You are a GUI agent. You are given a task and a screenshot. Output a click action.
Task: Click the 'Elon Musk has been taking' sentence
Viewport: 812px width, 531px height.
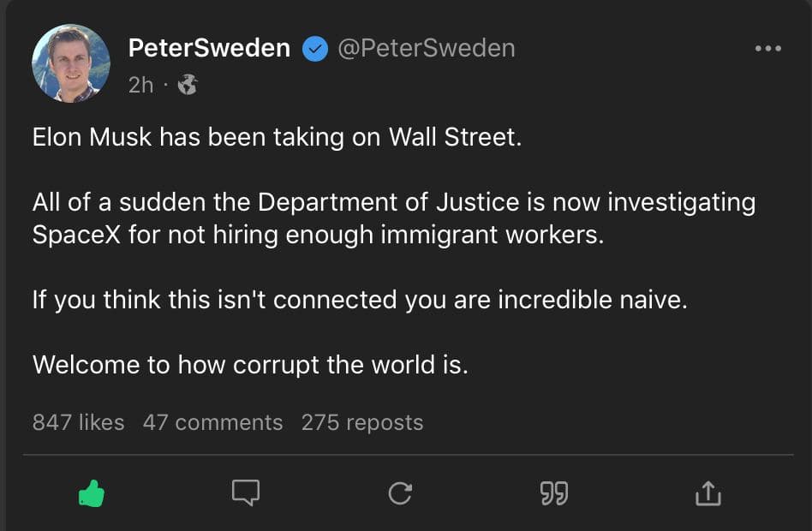(276, 137)
